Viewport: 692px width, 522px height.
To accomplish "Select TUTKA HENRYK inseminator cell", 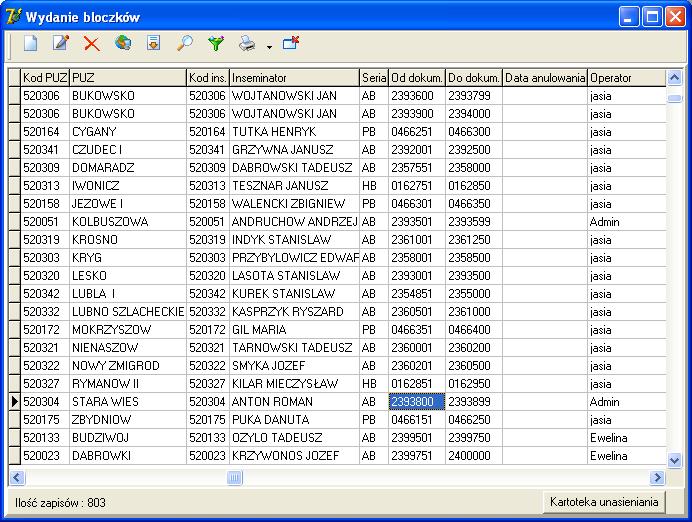I will (x=294, y=131).
